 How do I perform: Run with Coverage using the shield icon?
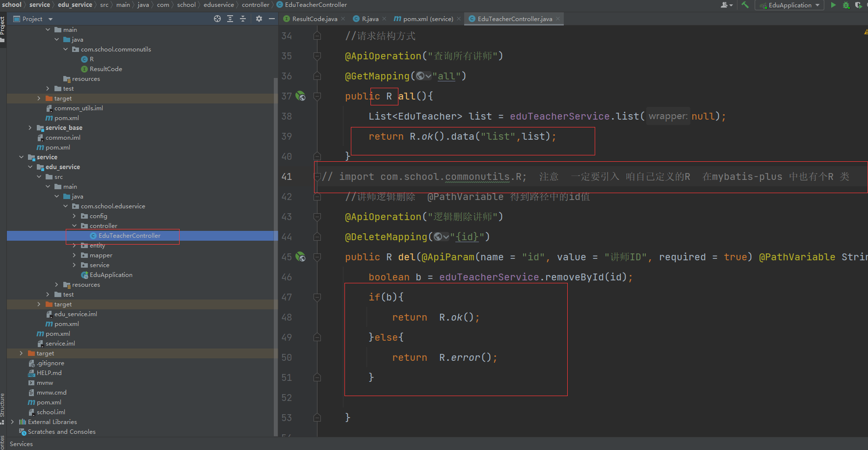[859, 5]
